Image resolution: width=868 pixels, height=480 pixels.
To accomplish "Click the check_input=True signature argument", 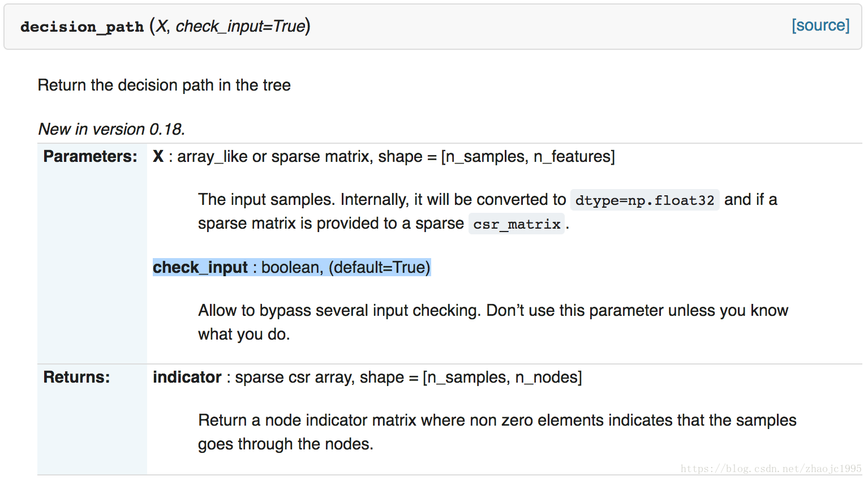I will (240, 26).
